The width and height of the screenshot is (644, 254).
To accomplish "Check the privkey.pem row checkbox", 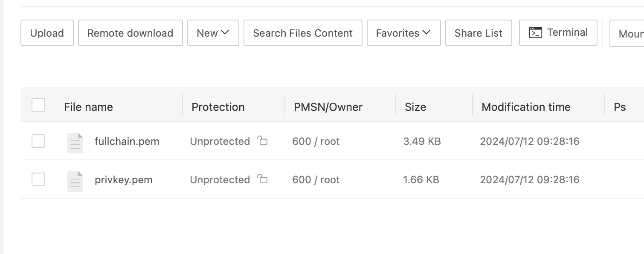I will tap(38, 179).
